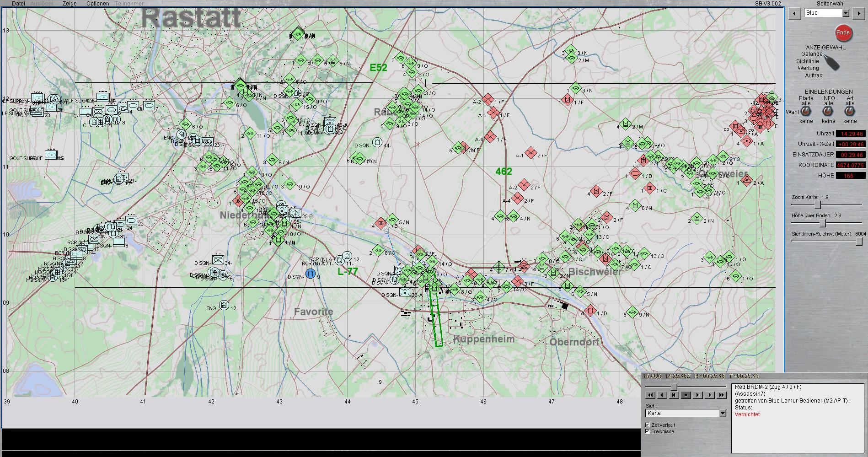This screenshot has height=457, width=868.
Task: Click the Zoom Karte slider handle
Action: tap(818, 205)
